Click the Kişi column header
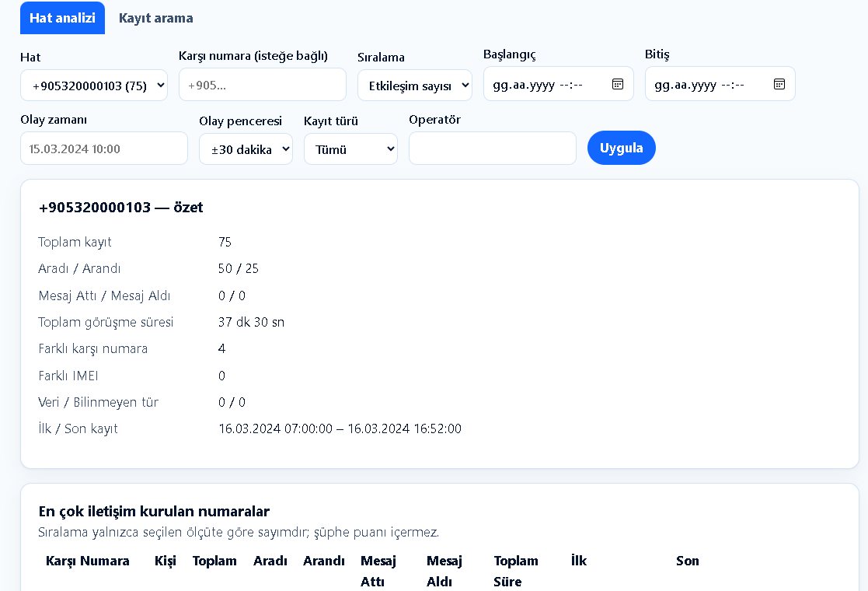 pyautogui.click(x=165, y=561)
